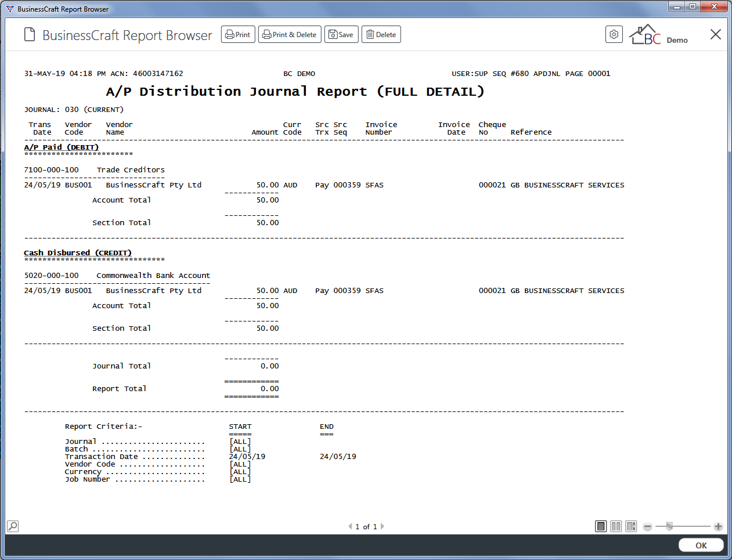732x560 pixels.
Task: Click 'Vendor Code' criteria row label
Action: click(x=90, y=464)
